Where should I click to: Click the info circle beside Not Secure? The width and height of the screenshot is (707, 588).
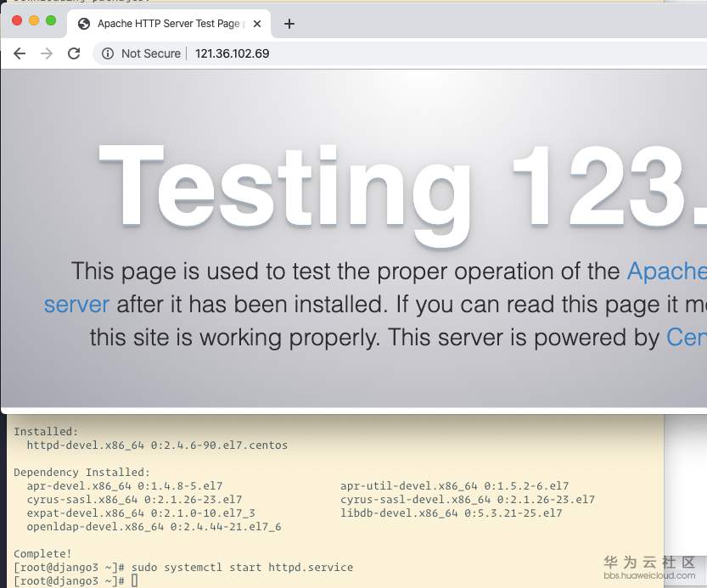tap(108, 53)
